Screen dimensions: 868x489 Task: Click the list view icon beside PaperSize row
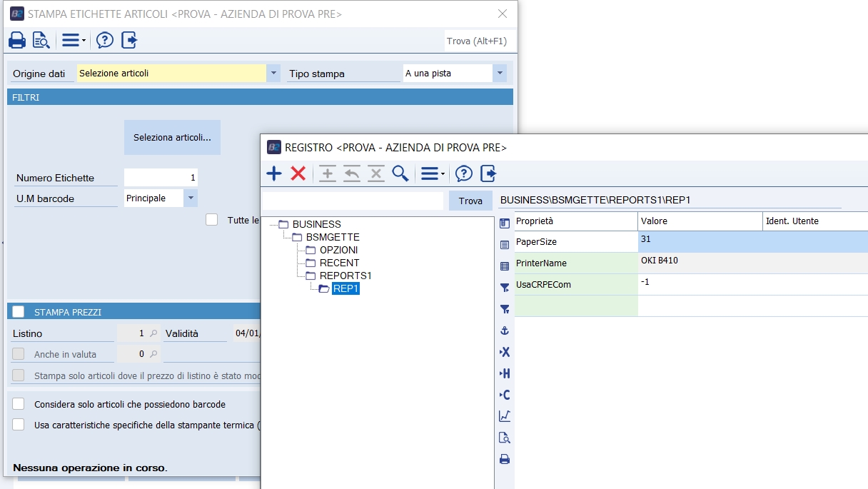tap(505, 245)
